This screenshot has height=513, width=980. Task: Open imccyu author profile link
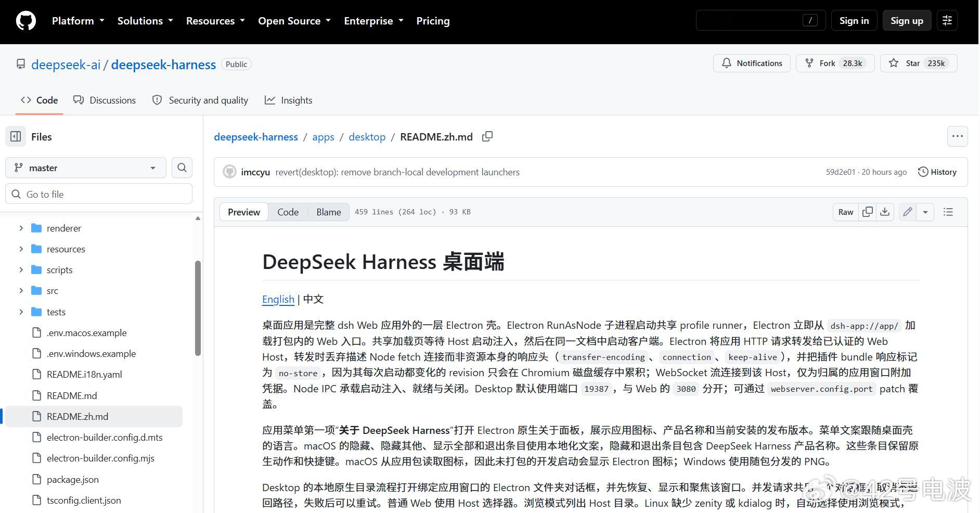255,172
